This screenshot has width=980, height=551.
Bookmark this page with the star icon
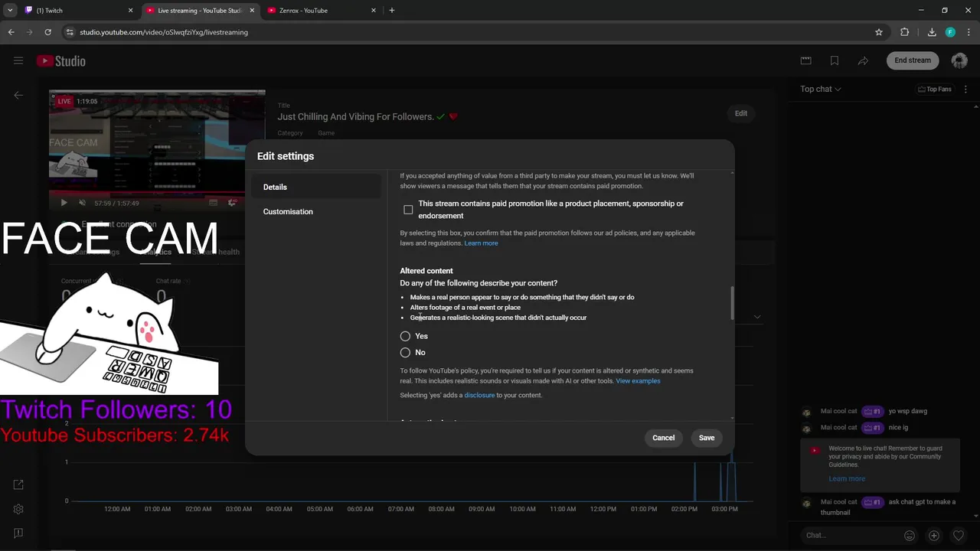879,32
